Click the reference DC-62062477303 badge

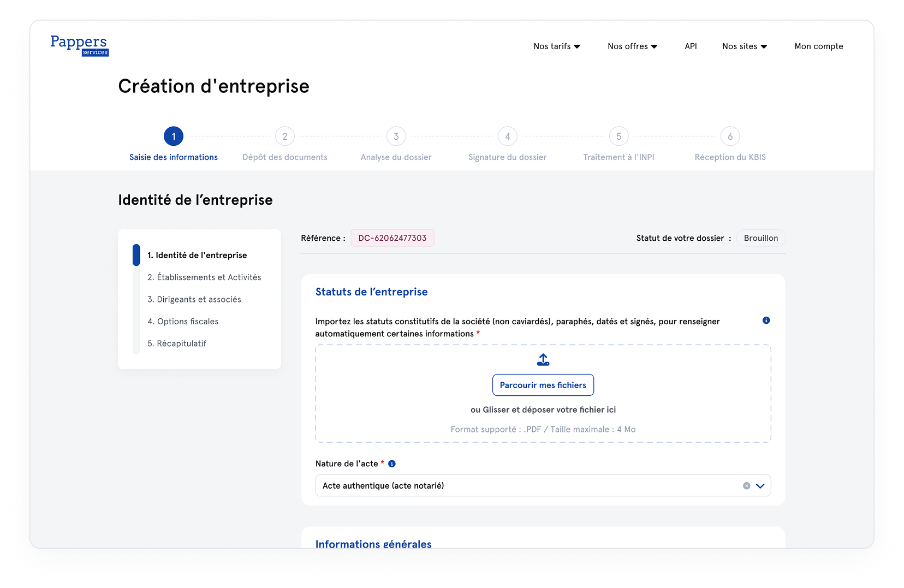tap(392, 237)
